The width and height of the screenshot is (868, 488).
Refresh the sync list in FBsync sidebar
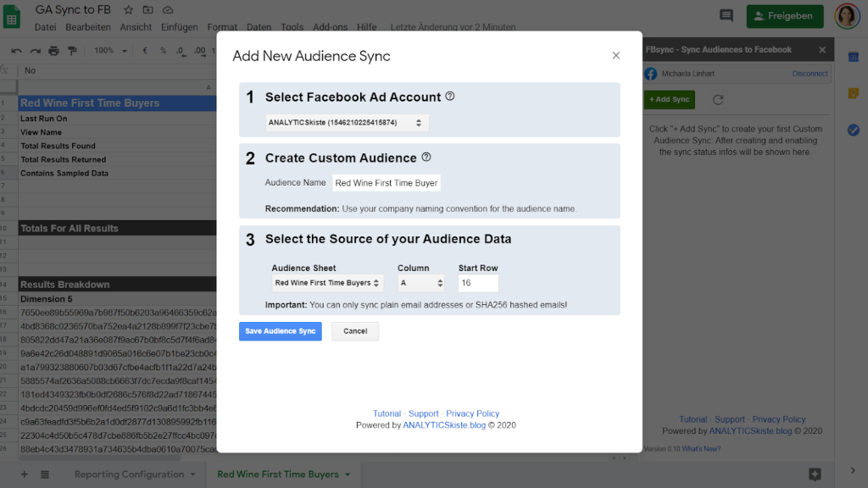click(718, 100)
